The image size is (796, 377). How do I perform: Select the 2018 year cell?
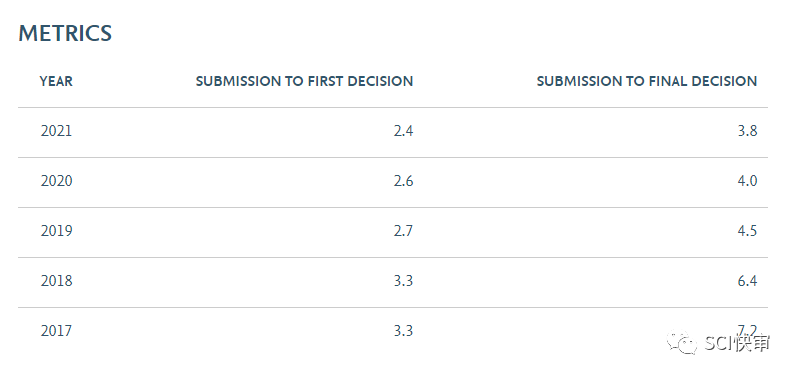[x=56, y=281]
